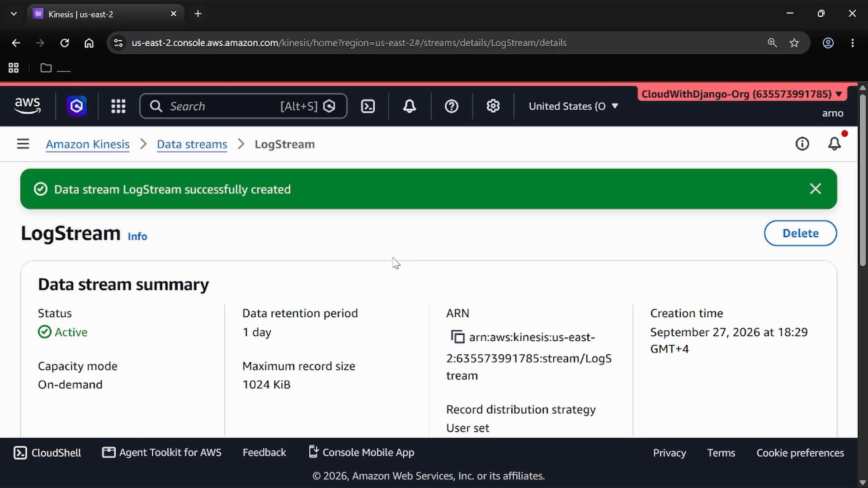Image resolution: width=868 pixels, height=488 pixels.
Task: Go to the Data streams breadcrumb
Action: click(x=192, y=144)
